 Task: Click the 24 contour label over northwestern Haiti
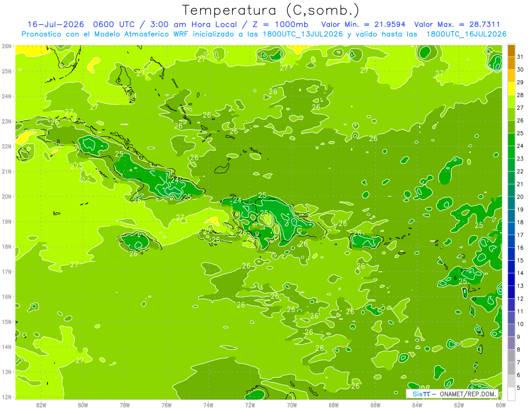click(x=238, y=200)
